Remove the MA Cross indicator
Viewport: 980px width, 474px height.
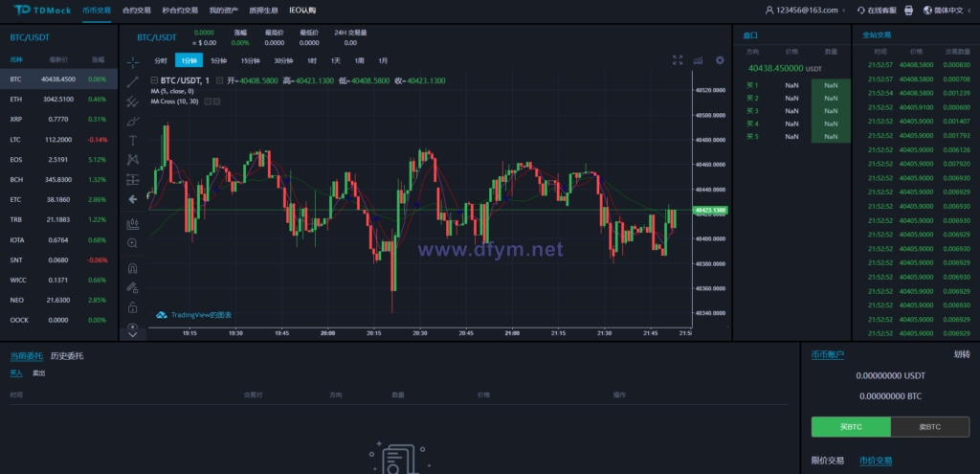[x=216, y=101]
